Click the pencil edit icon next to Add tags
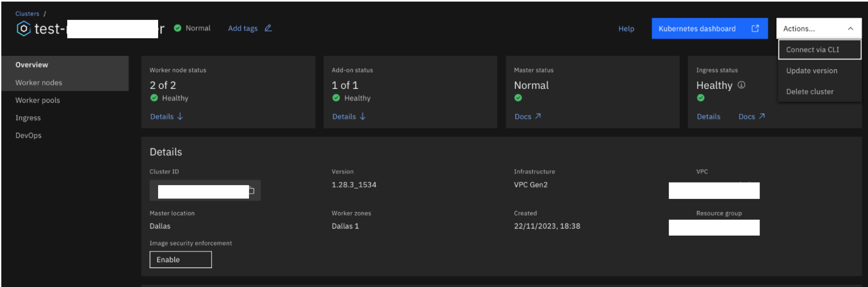Viewport: 868px width, 287px height. click(268, 28)
